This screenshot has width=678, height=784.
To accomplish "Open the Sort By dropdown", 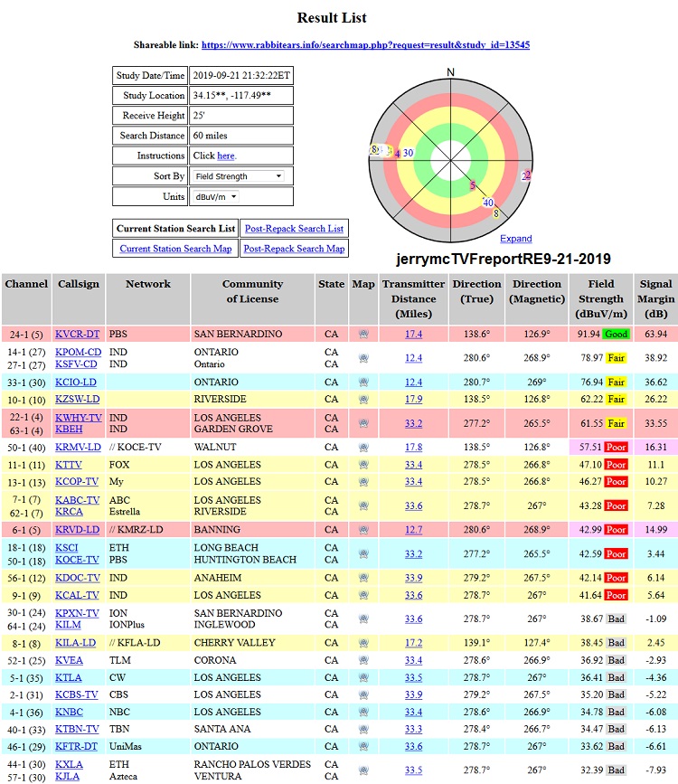I will (239, 176).
